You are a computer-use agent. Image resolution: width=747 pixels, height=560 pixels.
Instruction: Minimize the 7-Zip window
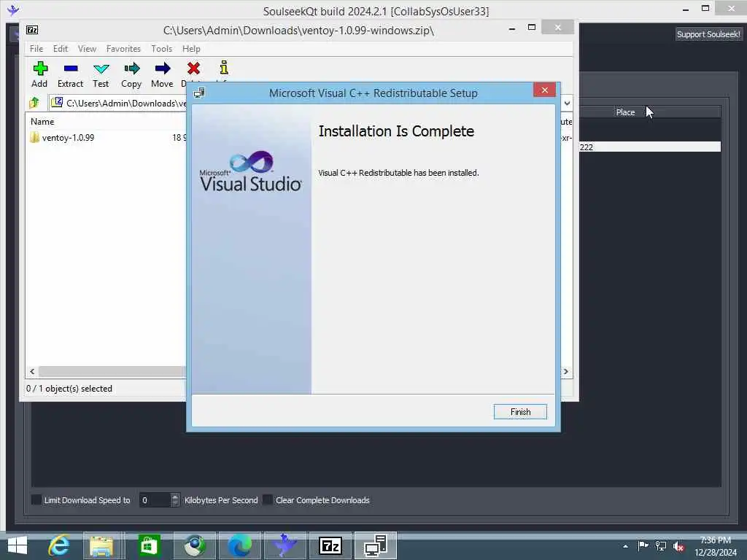click(512, 28)
